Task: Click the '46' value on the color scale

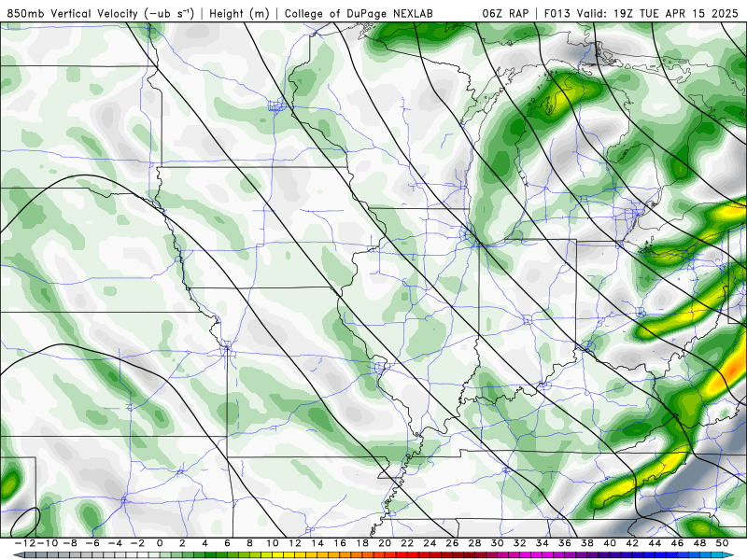Action: (677, 543)
